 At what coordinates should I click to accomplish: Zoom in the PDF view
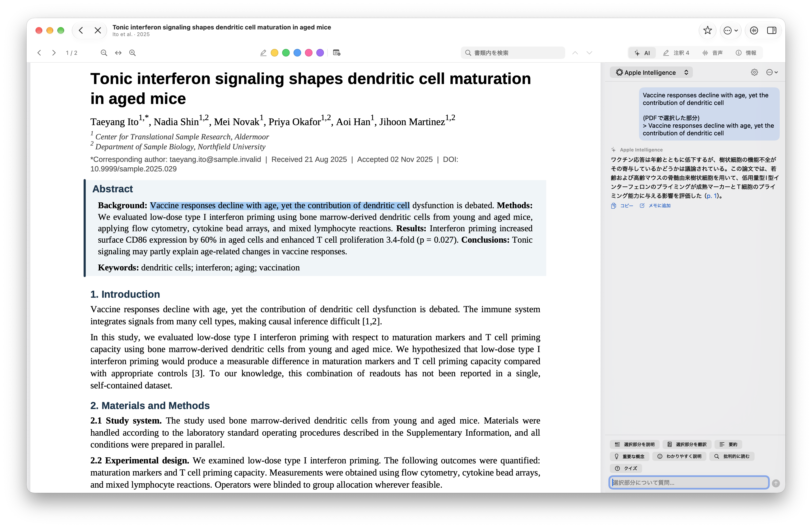click(132, 53)
